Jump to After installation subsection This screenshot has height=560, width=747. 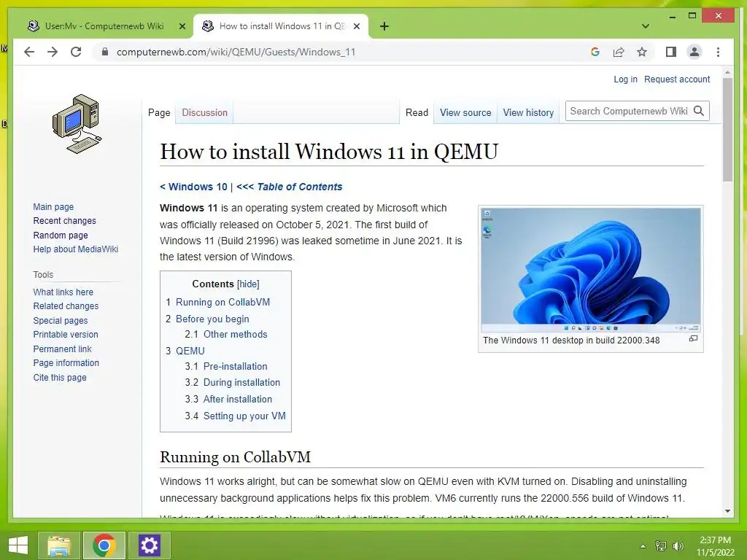[238, 399]
